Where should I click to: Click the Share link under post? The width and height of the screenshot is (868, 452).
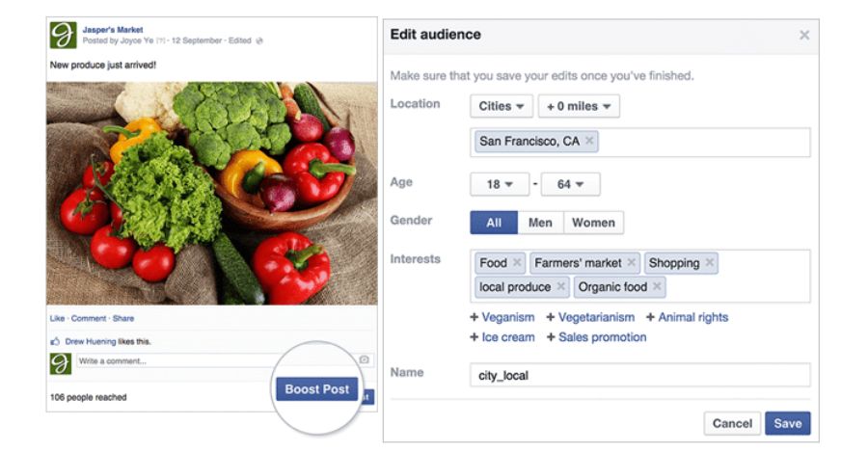(123, 318)
